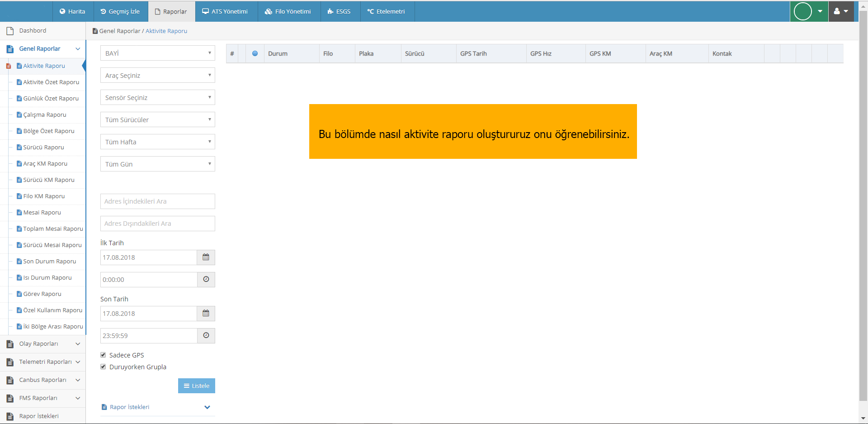
Task: Click the FMS Raporları file icon
Action: pos(10,398)
